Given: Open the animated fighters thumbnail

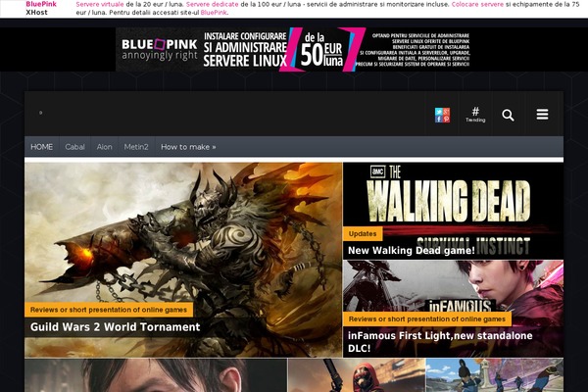Looking at the screenshot, I should click(495, 375).
